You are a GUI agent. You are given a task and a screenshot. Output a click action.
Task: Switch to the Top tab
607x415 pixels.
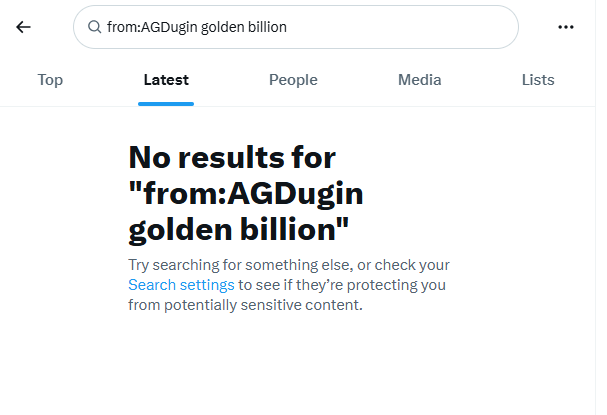(x=50, y=80)
